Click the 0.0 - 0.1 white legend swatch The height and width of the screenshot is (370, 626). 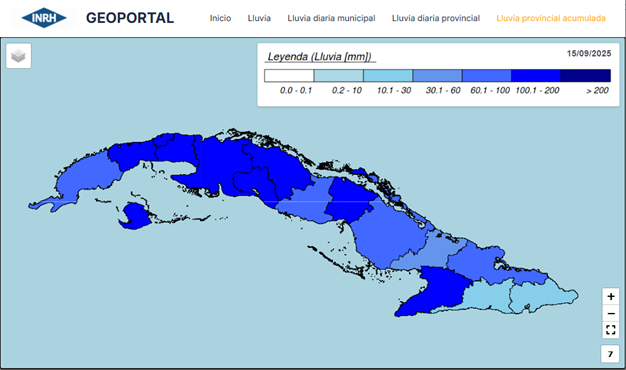click(289, 75)
